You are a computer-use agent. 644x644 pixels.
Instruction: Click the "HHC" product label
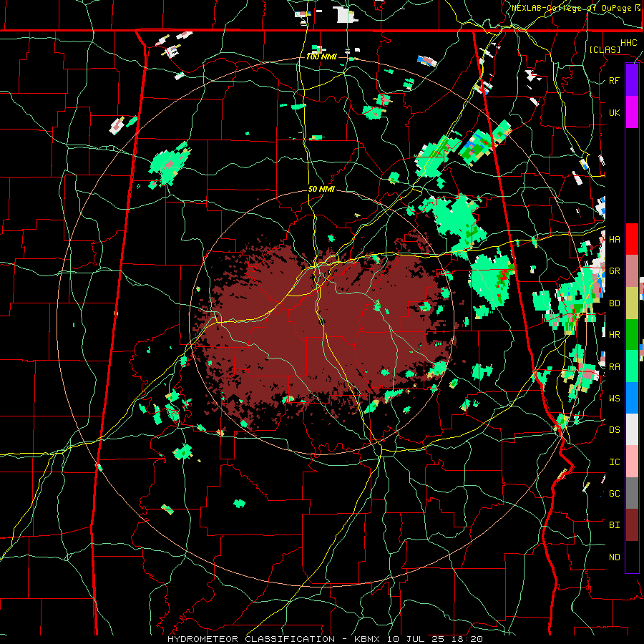click(x=628, y=43)
